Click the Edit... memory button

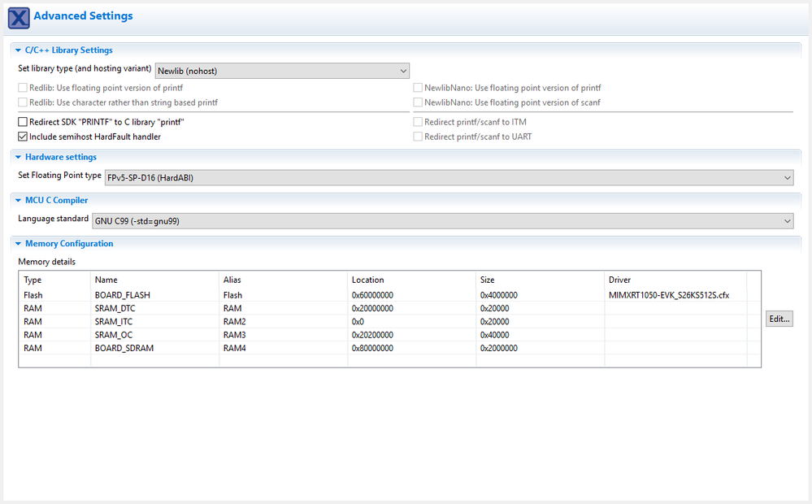click(x=779, y=319)
